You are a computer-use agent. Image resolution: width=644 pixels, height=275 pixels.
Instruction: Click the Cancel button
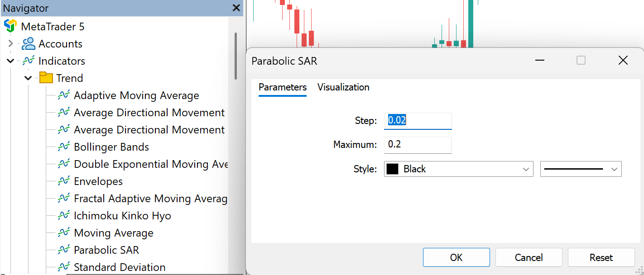coord(529,257)
